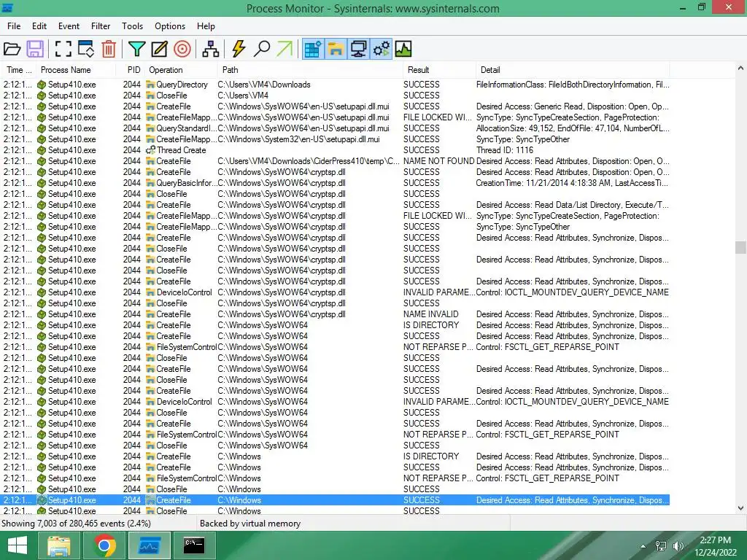The image size is (747, 560).
Task: Select the CloseFile row for C:\Users\VM4
Action: [x=335, y=96]
